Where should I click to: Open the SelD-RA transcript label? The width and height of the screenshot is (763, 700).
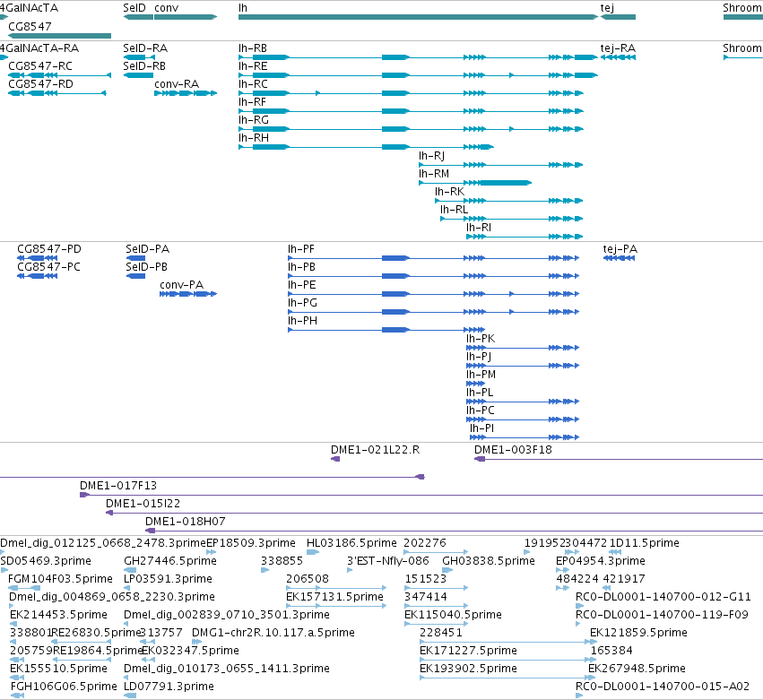tap(145, 48)
